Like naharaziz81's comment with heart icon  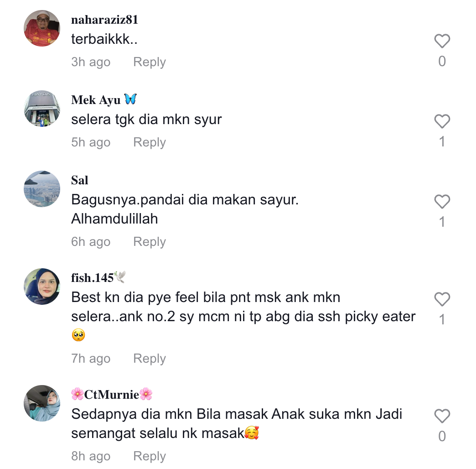442,41
